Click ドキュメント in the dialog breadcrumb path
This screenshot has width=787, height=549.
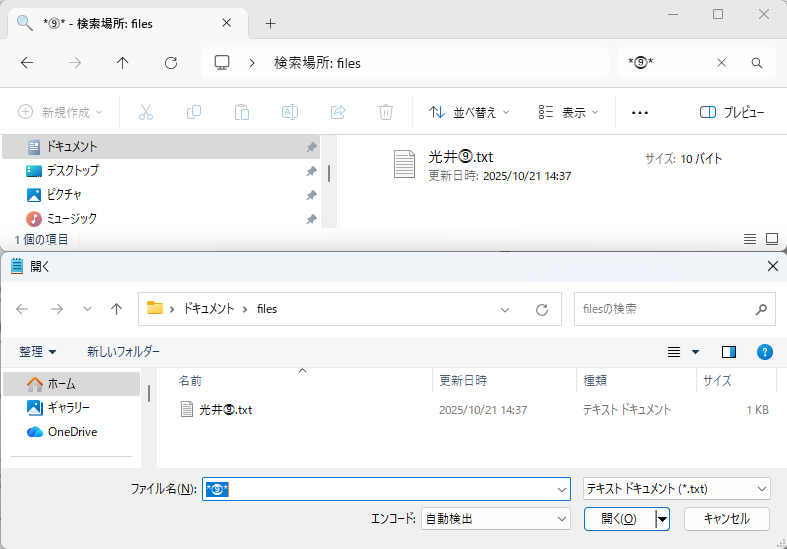pyautogui.click(x=208, y=309)
